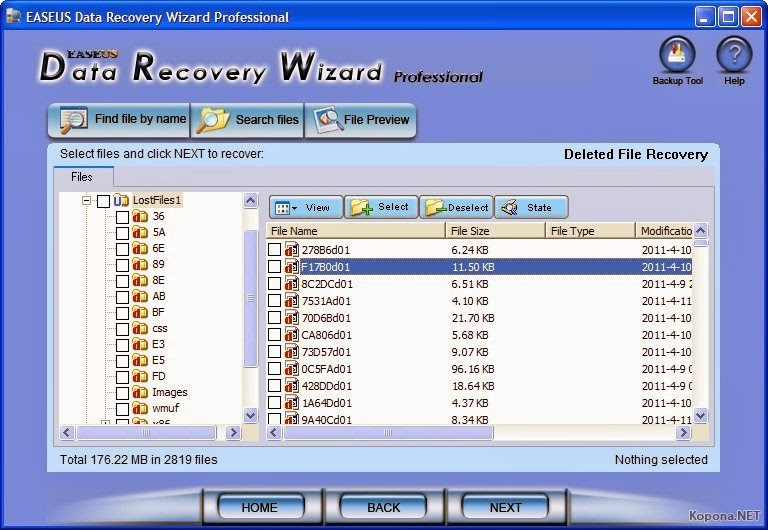Check the box for the wmuf folder
Viewport: 768px width, 530px height.
coord(122,409)
